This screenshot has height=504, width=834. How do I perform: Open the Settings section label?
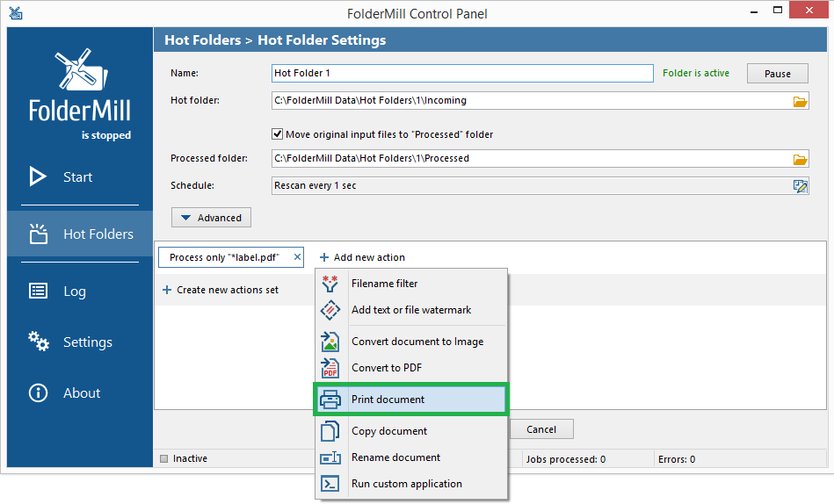coord(88,342)
